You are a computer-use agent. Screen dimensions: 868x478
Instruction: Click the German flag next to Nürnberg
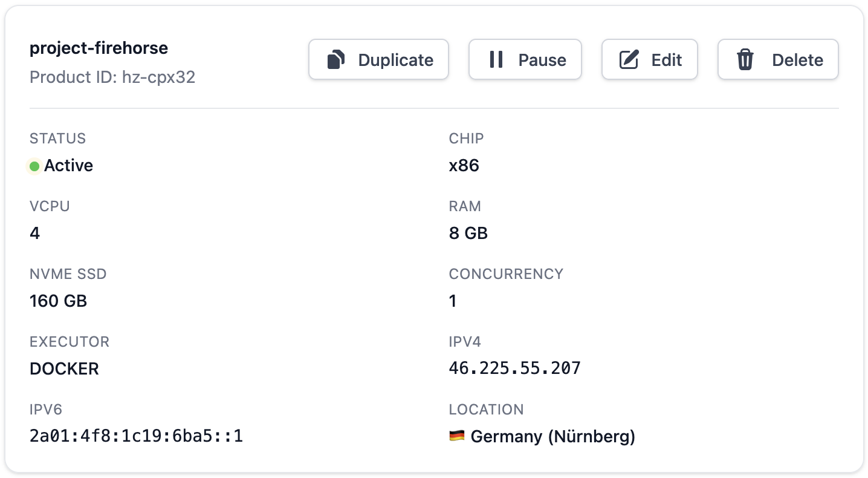click(x=457, y=436)
